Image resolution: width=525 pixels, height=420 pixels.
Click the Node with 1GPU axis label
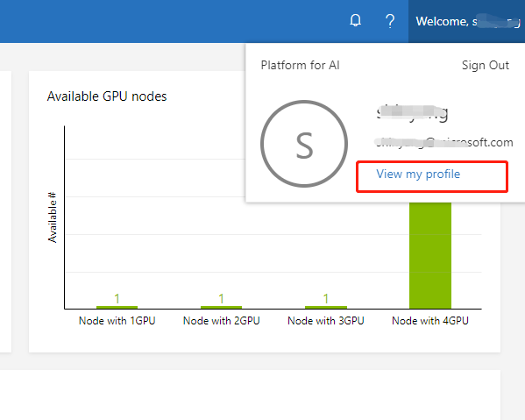(x=117, y=321)
